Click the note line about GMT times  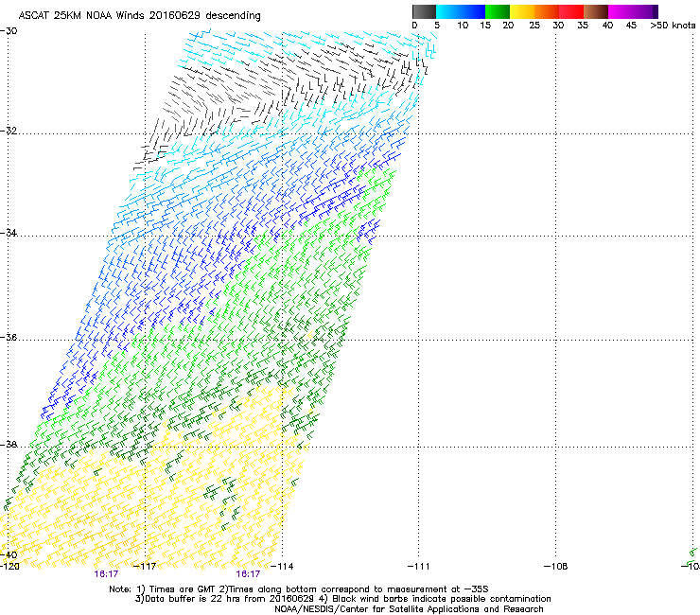[299, 589]
